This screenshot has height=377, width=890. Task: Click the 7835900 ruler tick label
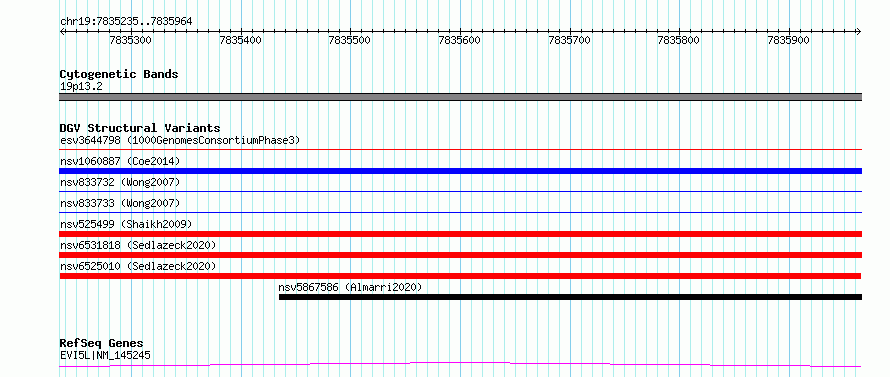tap(788, 40)
